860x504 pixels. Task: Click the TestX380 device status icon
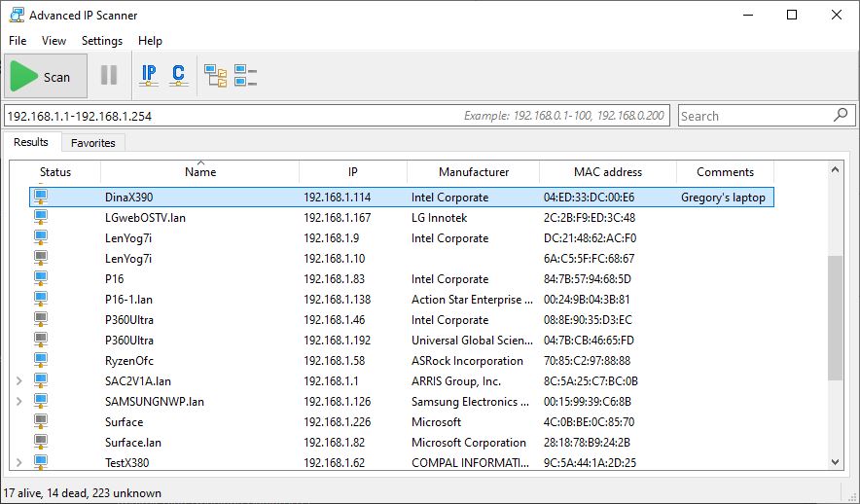(x=40, y=462)
